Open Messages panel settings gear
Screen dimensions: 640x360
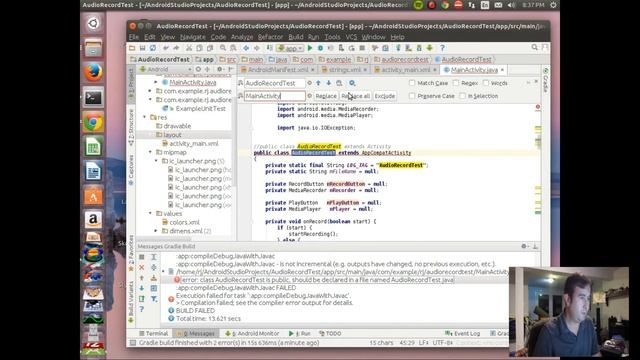tap(524, 246)
